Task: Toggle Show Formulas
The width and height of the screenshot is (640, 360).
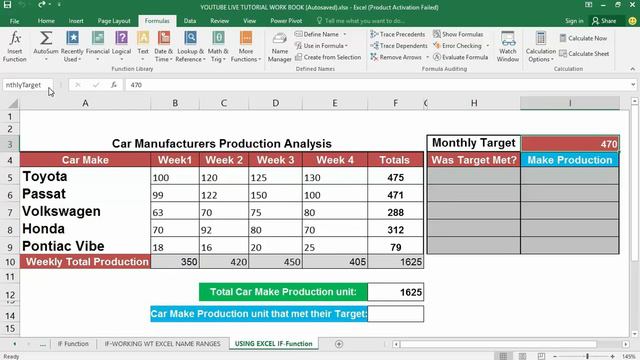Action: click(458, 34)
